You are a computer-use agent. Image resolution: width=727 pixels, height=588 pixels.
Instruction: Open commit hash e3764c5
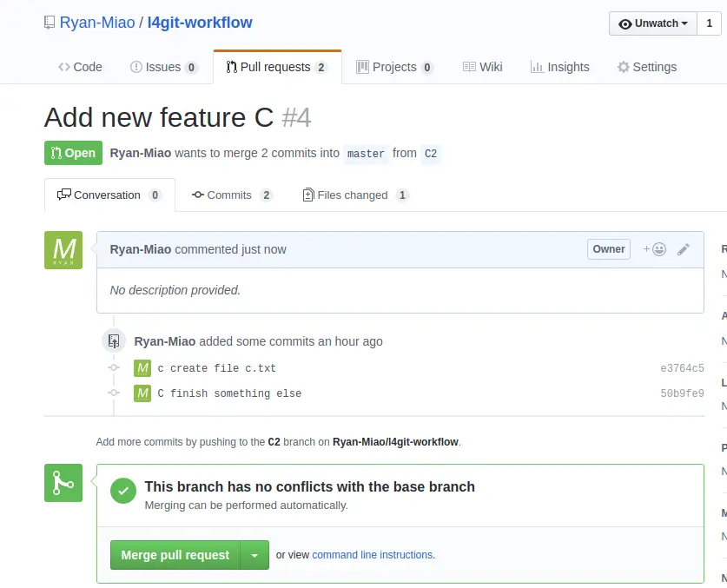682,368
